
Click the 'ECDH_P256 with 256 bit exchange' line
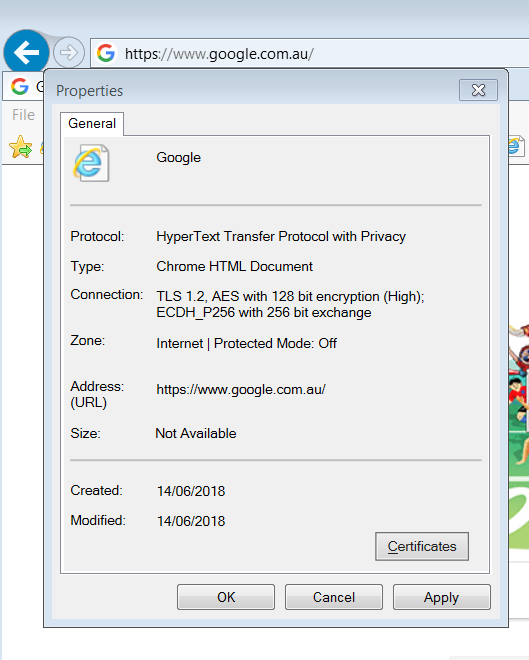point(264,313)
